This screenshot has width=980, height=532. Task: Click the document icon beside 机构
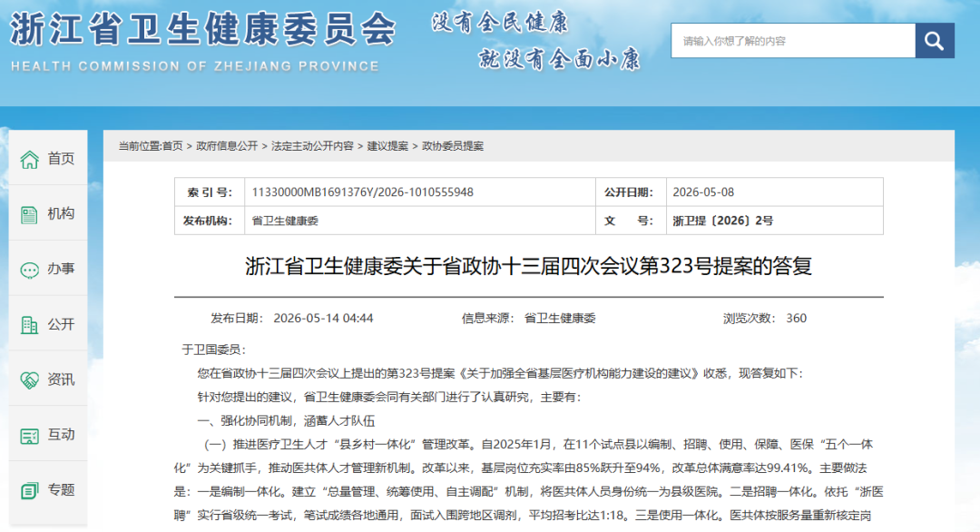[x=29, y=214]
